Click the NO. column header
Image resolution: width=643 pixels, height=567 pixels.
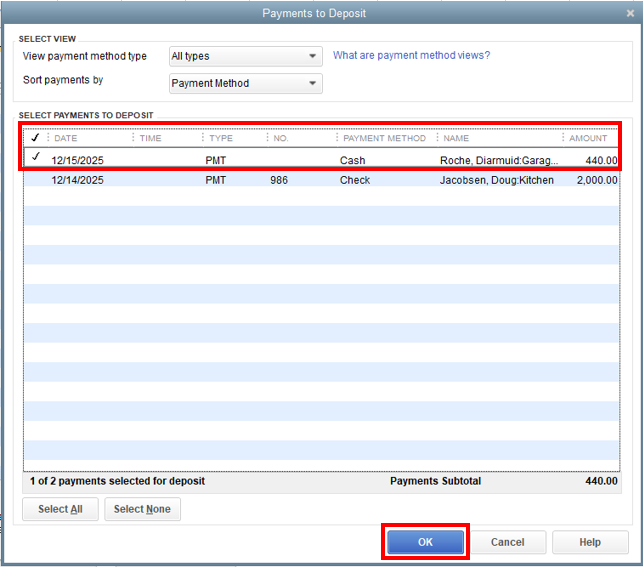point(281,138)
